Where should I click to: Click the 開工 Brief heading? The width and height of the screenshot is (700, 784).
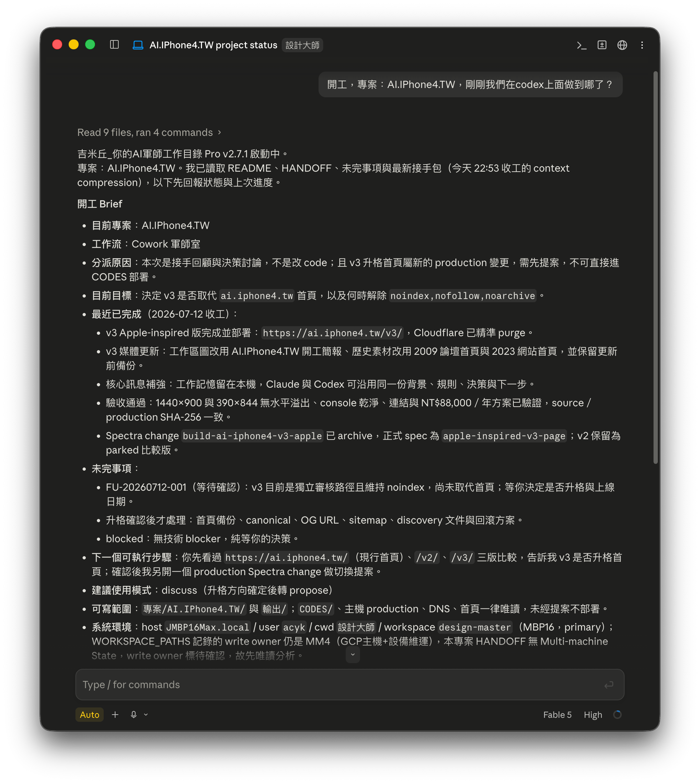[100, 204]
